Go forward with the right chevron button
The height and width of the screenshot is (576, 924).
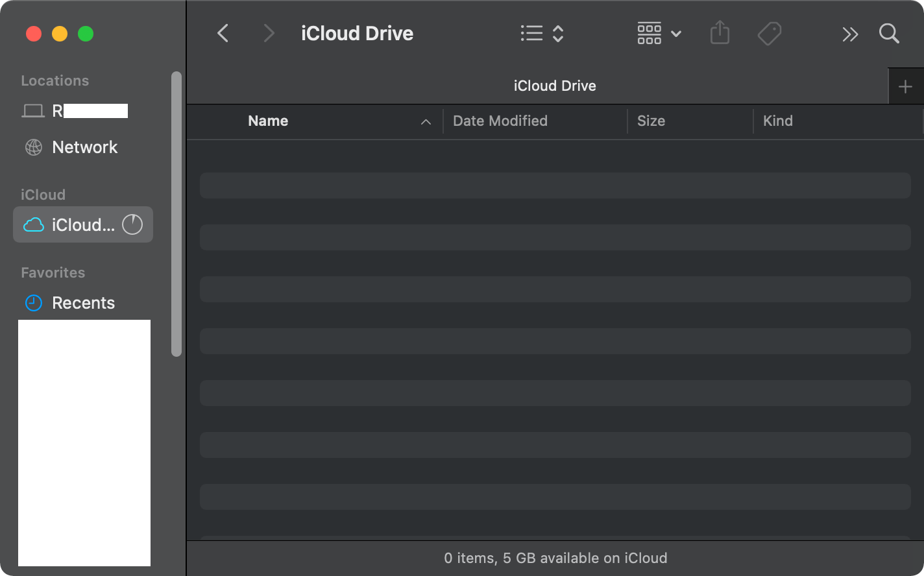269,33
